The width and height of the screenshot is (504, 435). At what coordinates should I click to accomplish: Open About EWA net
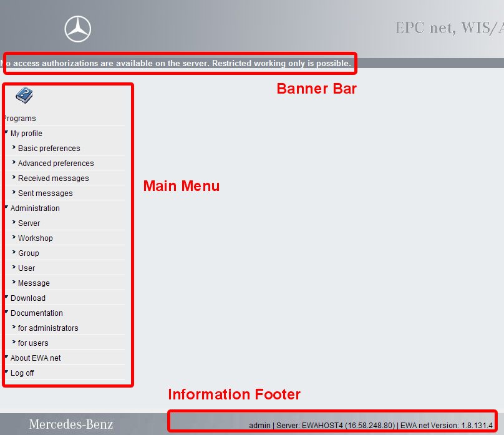36,358
